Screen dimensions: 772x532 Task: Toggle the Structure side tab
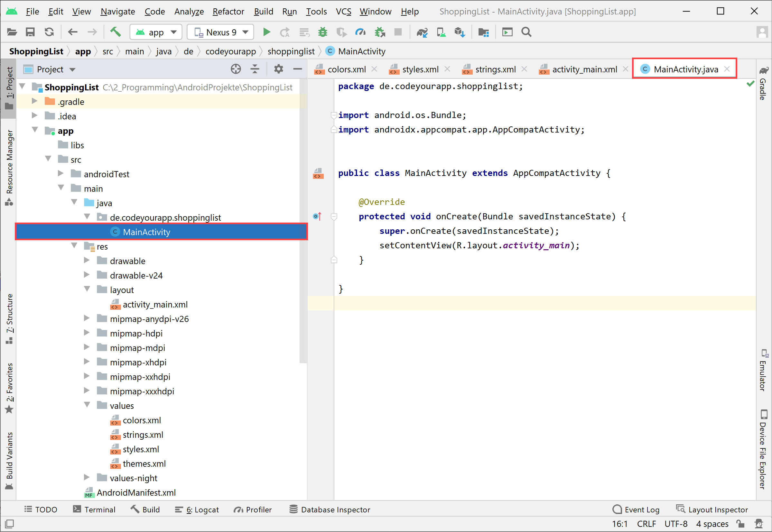pos(9,319)
